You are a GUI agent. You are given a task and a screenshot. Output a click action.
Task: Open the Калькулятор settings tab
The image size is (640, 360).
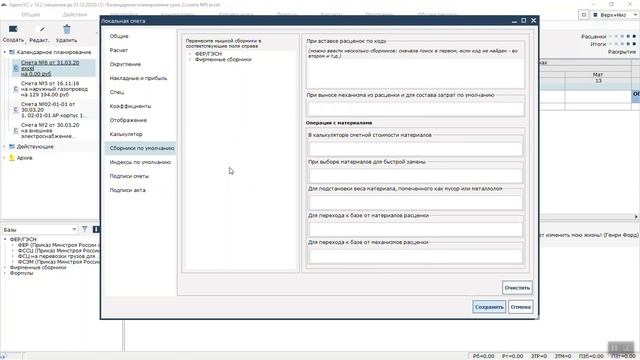(140, 134)
